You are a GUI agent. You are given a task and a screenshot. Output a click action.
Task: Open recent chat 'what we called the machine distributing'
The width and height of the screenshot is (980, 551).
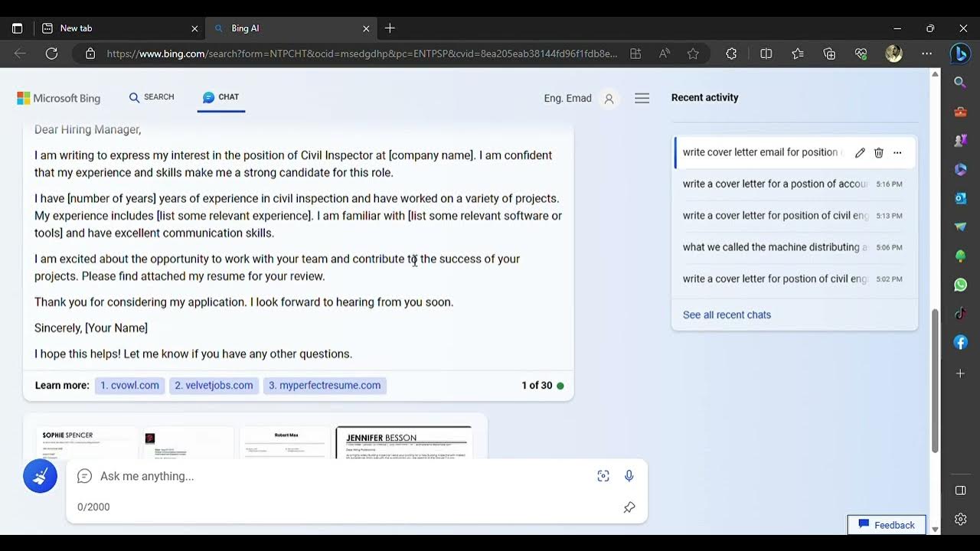pyautogui.click(x=793, y=247)
